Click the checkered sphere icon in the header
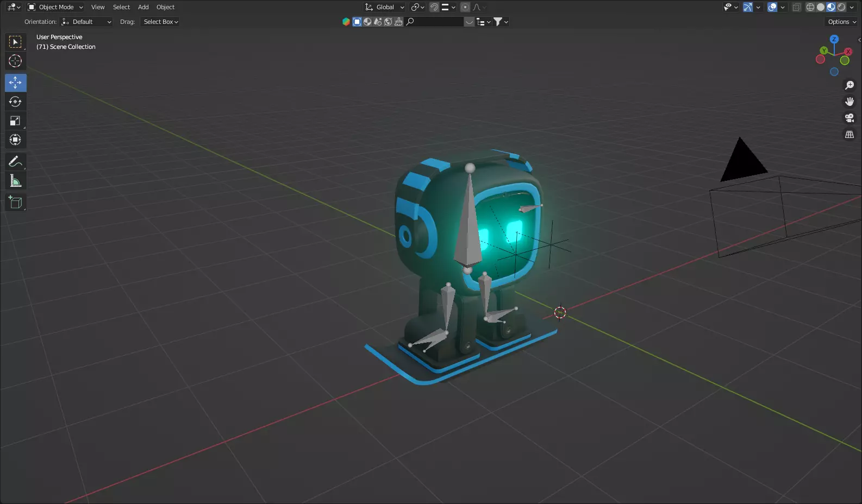This screenshot has width=862, height=504. coord(367,22)
